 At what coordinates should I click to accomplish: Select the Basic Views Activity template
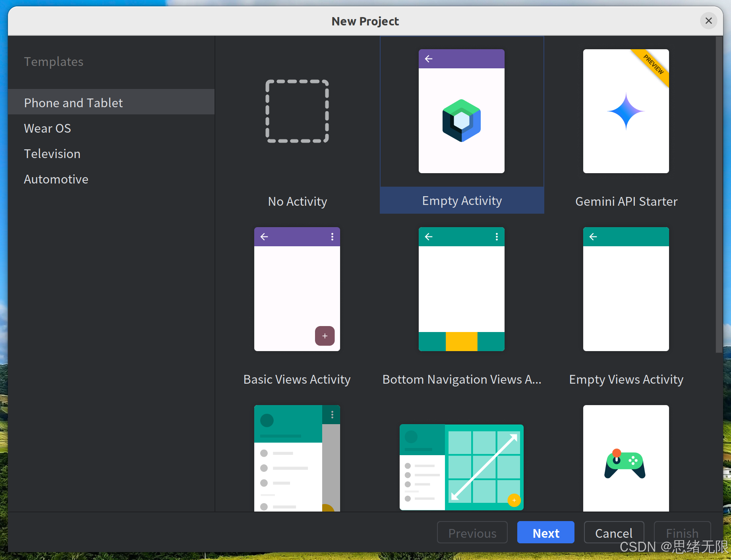pos(297,379)
